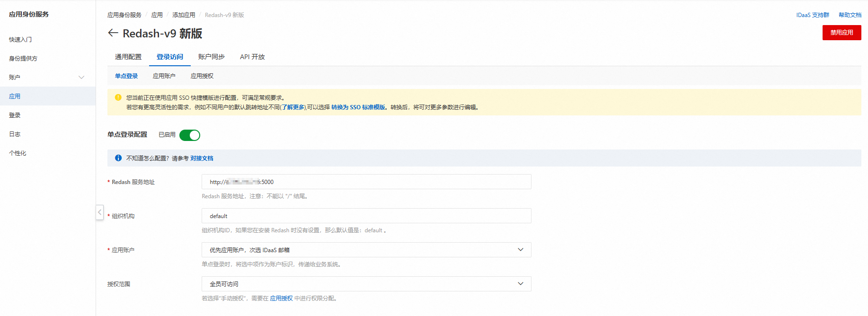
Task: Open the 帮助文档 link
Action: click(850, 15)
